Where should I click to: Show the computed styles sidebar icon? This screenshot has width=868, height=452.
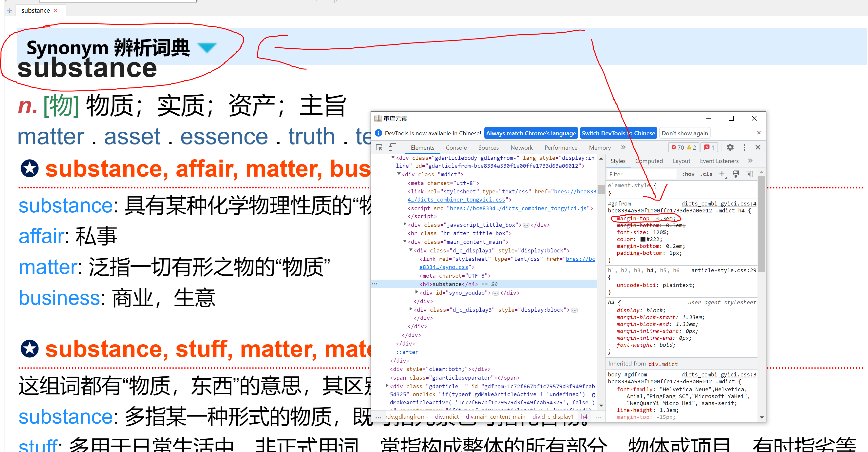tap(749, 174)
